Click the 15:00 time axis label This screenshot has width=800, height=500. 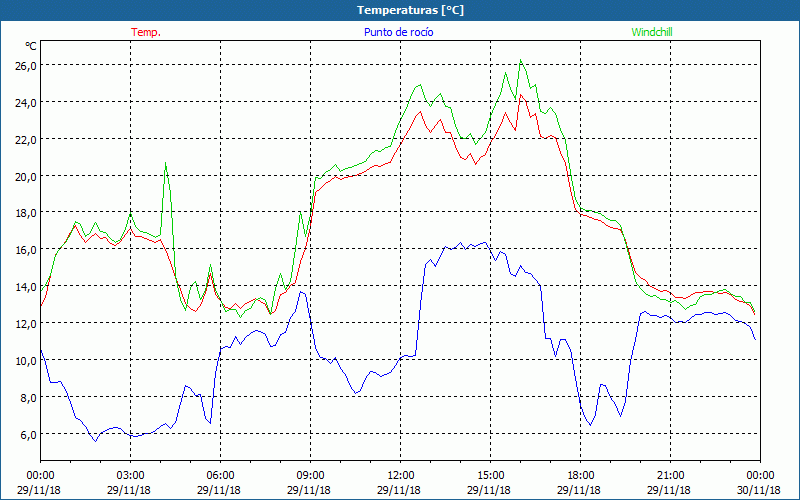tap(490, 476)
